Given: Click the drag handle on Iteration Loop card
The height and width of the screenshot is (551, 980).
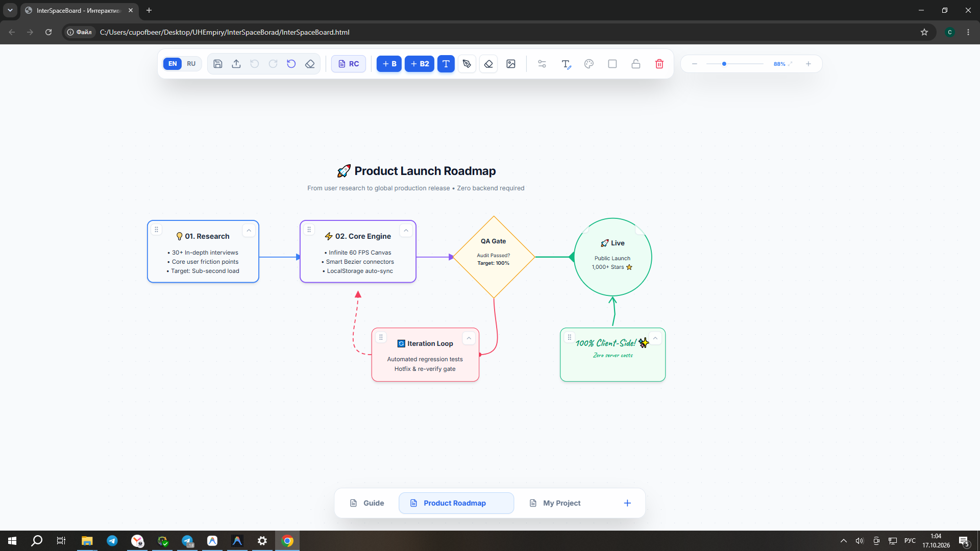Looking at the screenshot, I should [x=381, y=337].
